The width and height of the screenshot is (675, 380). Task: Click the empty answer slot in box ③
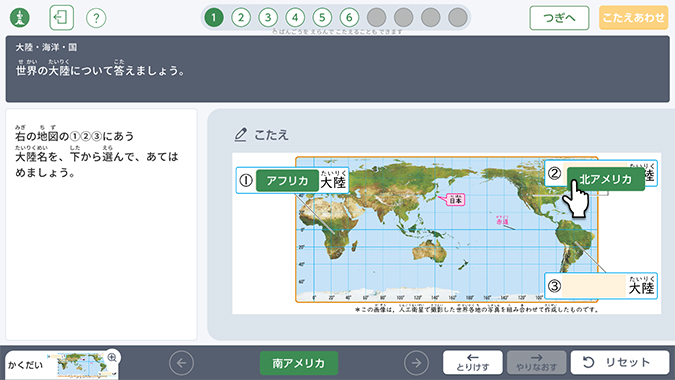(594, 286)
